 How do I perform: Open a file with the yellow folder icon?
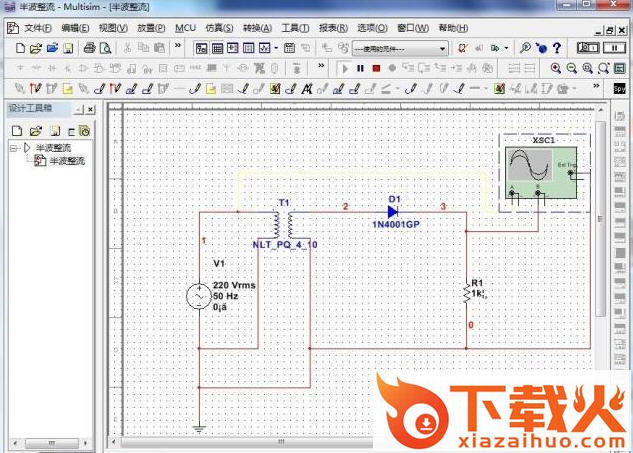pyautogui.click(x=36, y=48)
